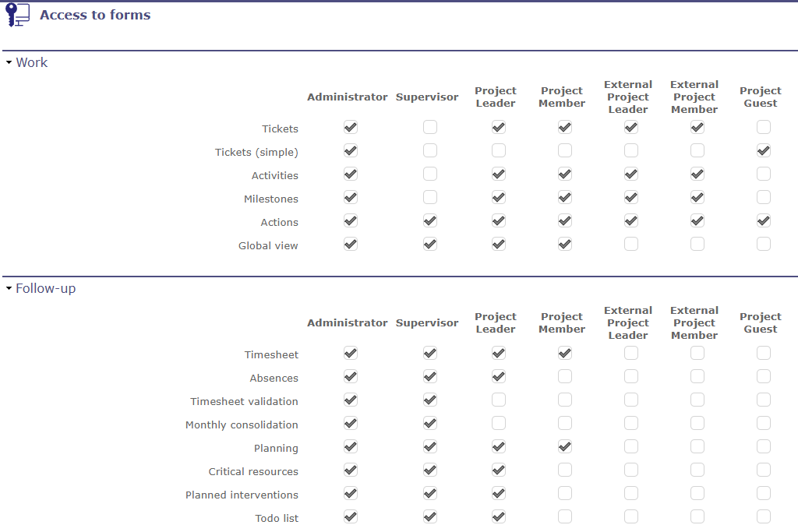Uncheck Critical resources for Project Leader

click(499, 470)
